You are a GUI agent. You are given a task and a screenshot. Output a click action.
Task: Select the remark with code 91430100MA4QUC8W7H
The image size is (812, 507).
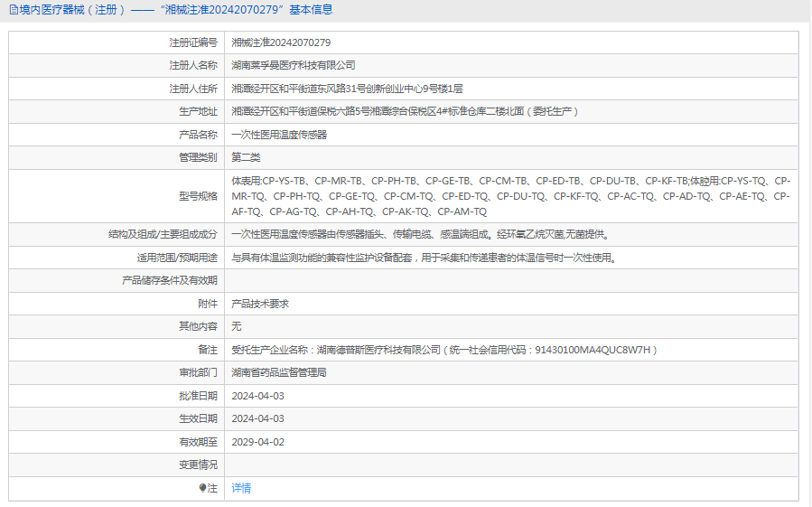coord(445,350)
